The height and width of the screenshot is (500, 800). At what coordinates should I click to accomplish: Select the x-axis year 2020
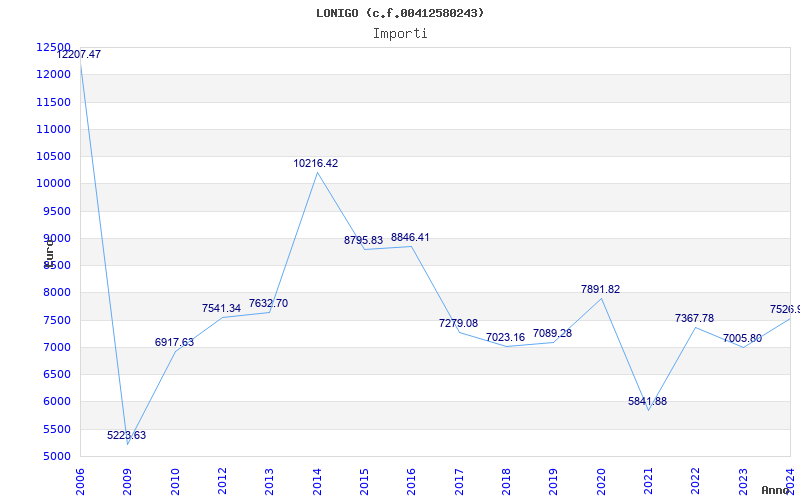click(x=601, y=481)
